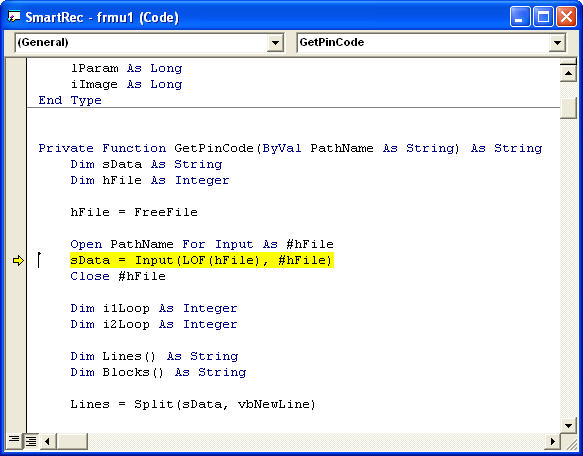Click the title bar text 'SmartRec - frmu1 (Code)'

[x=102, y=17]
